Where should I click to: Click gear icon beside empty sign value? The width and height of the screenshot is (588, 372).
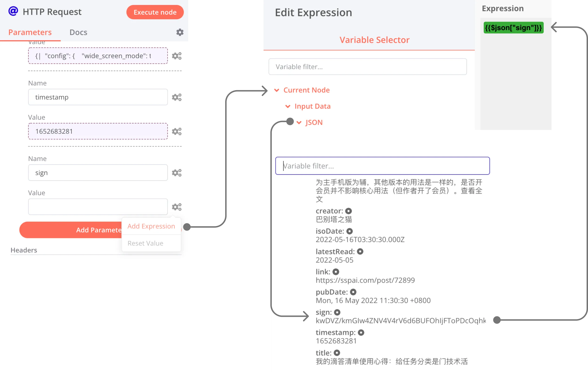176,207
